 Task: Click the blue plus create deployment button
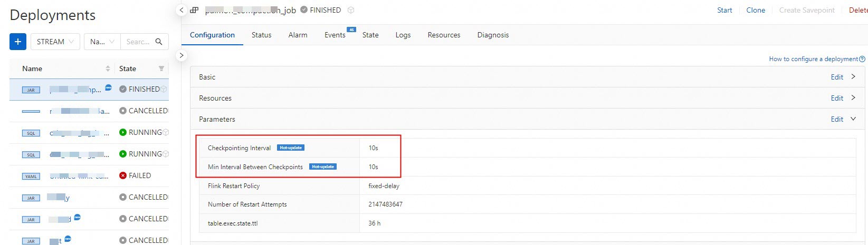18,42
